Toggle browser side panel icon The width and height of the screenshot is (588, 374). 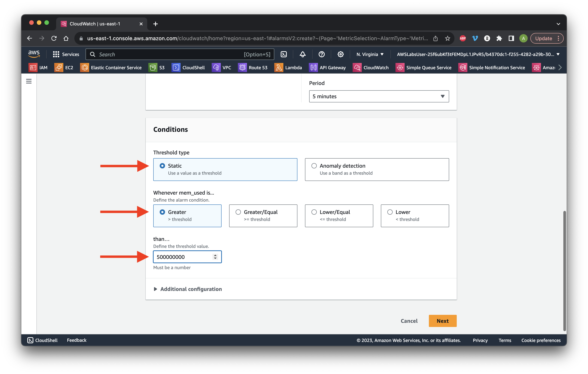point(511,38)
